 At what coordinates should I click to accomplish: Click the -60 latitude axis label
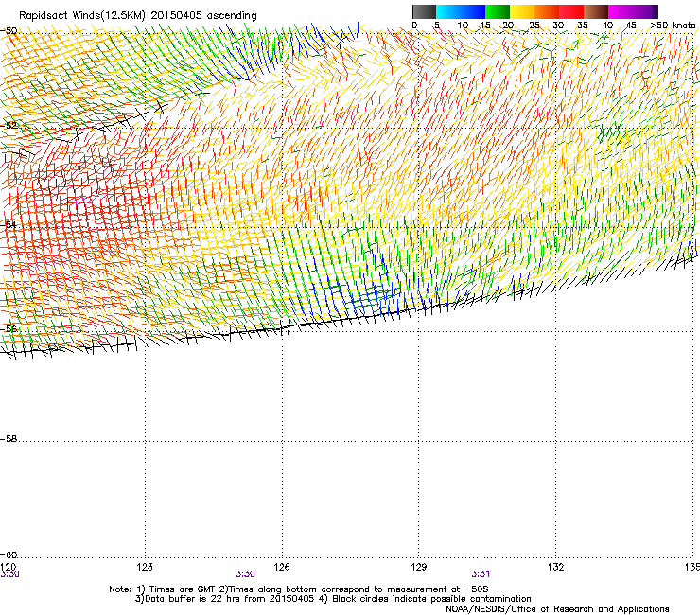[9, 555]
